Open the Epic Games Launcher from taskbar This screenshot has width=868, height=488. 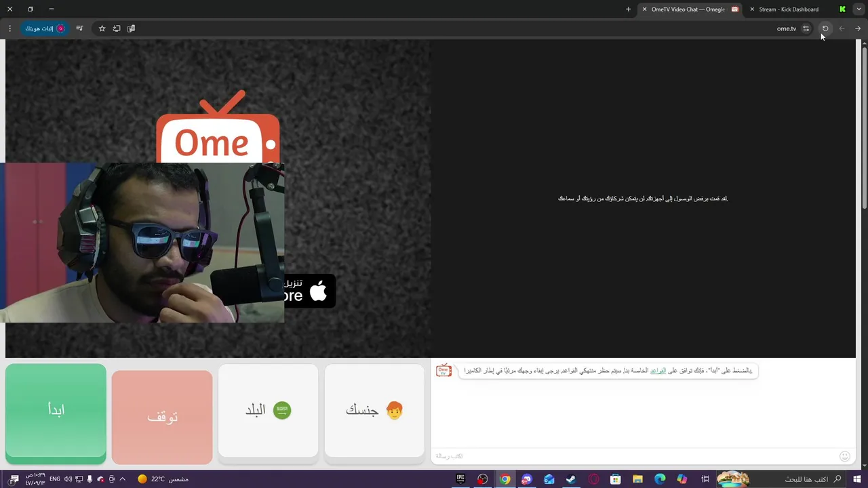click(x=460, y=479)
